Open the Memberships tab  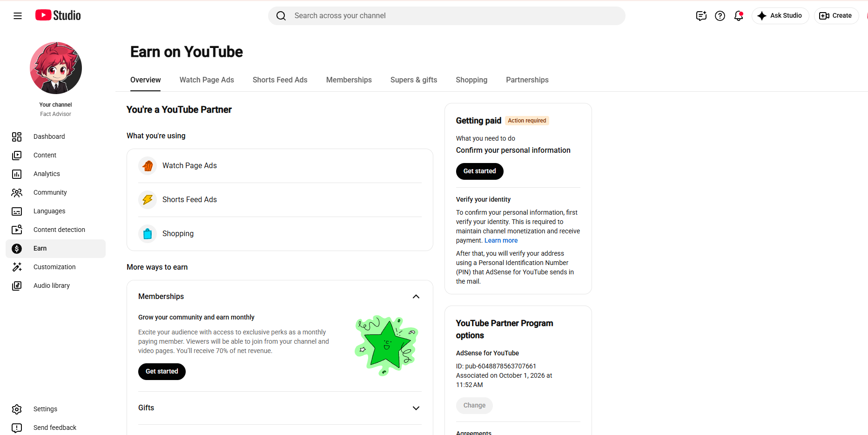point(349,80)
